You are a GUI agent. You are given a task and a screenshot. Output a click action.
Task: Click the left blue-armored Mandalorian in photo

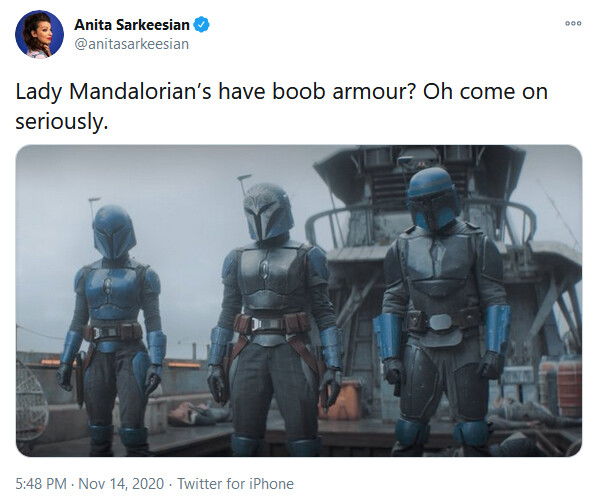[113, 330]
